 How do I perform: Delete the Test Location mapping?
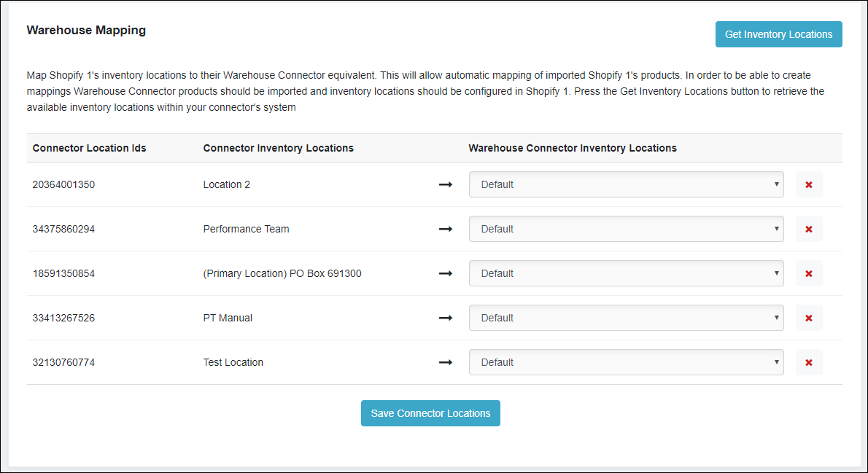(x=808, y=363)
